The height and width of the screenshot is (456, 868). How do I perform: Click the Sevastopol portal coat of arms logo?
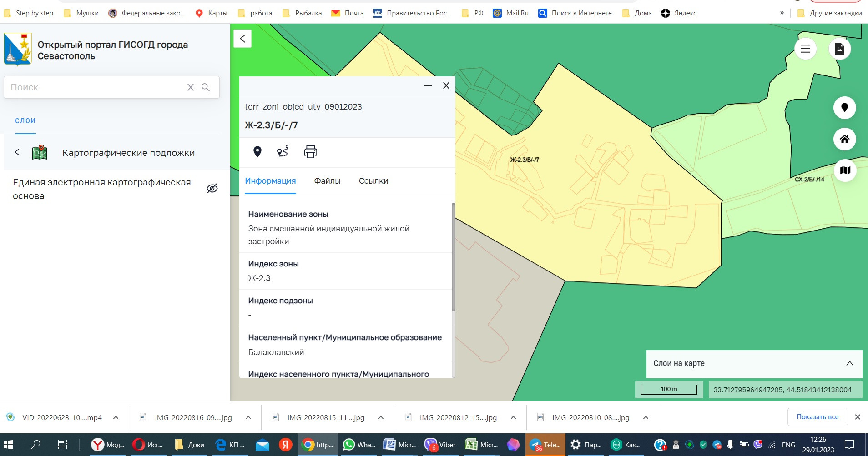(18, 50)
